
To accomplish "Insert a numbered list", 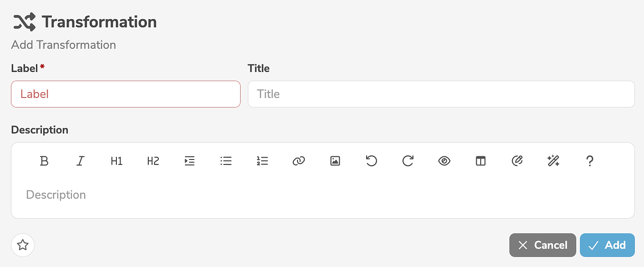I will pyautogui.click(x=262, y=161).
